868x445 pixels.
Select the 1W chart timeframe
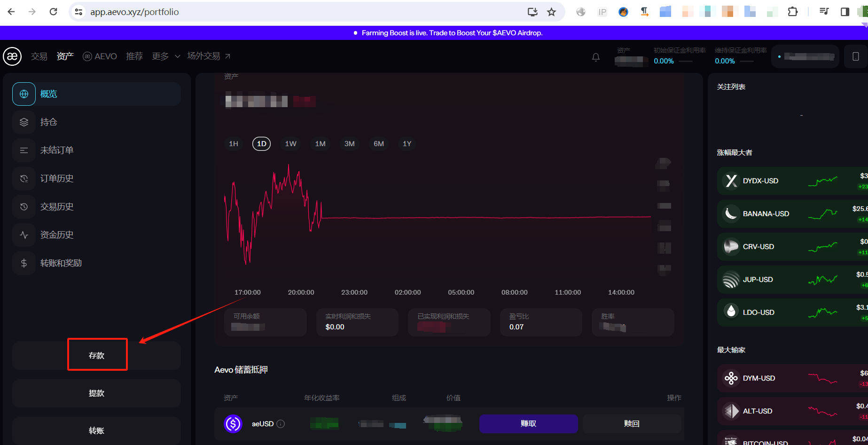(x=291, y=144)
